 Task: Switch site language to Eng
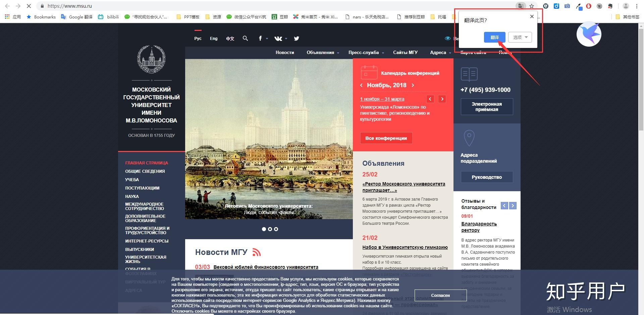click(214, 39)
